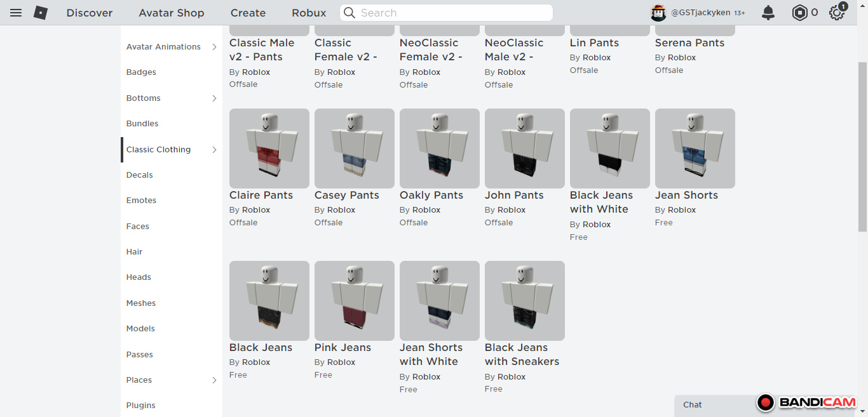Expand the Places category arrow
This screenshot has width=868, height=417.
tap(214, 380)
